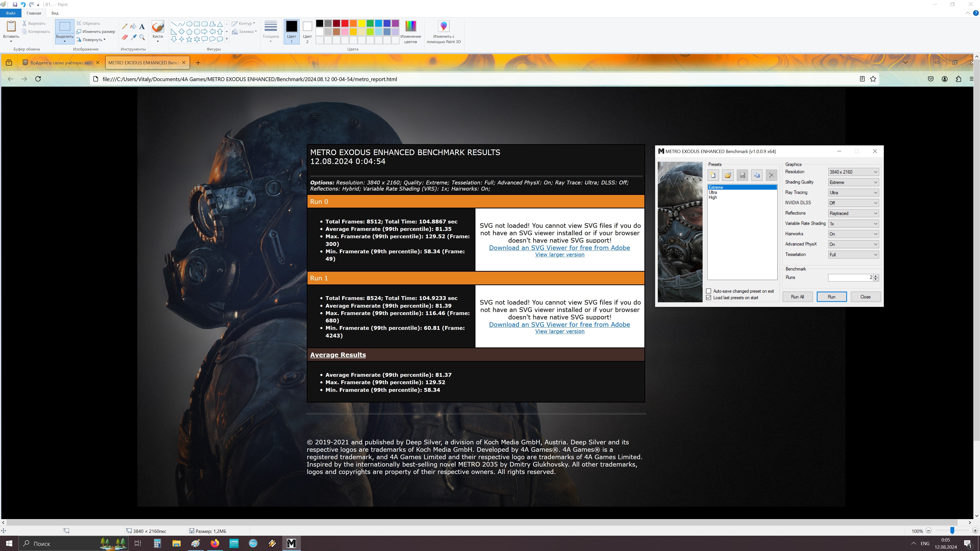Viewport: 980px width, 551px height.
Task: Click the Open preset folder icon
Action: click(727, 175)
